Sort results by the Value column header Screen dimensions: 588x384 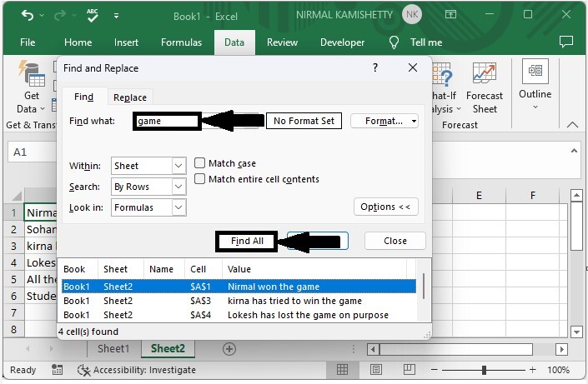tap(314, 269)
